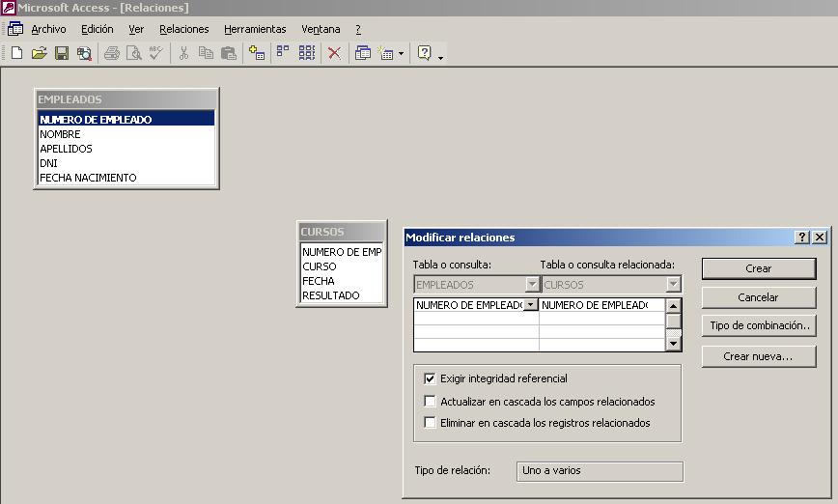Click Show Direct Relationships icon
The height and width of the screenshot is (504, 838).
(283, 53)
